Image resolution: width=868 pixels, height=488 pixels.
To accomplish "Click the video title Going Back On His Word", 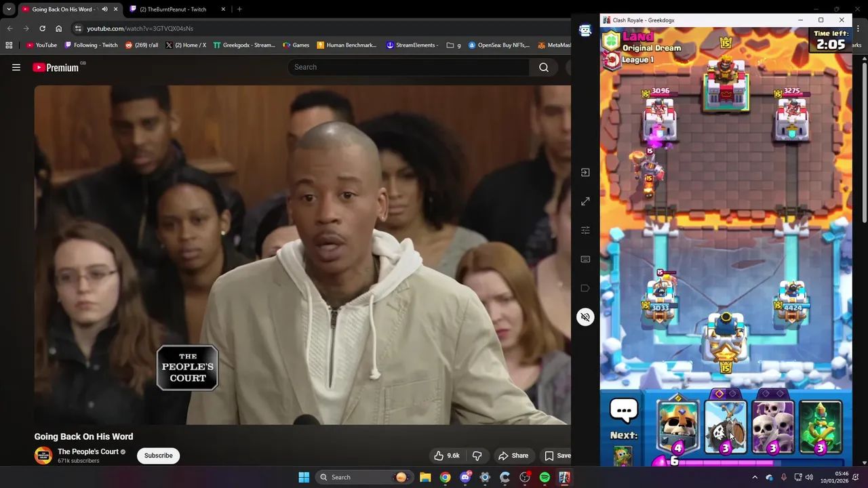I will click(83, 436).
